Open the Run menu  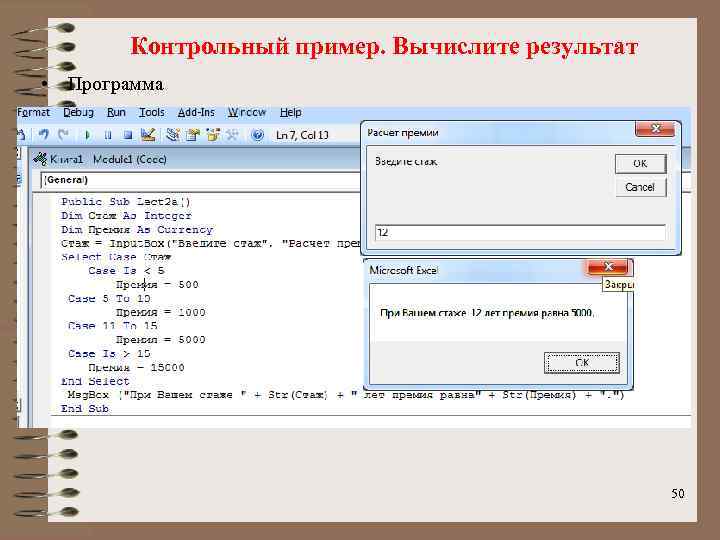[x=116, y=112]
